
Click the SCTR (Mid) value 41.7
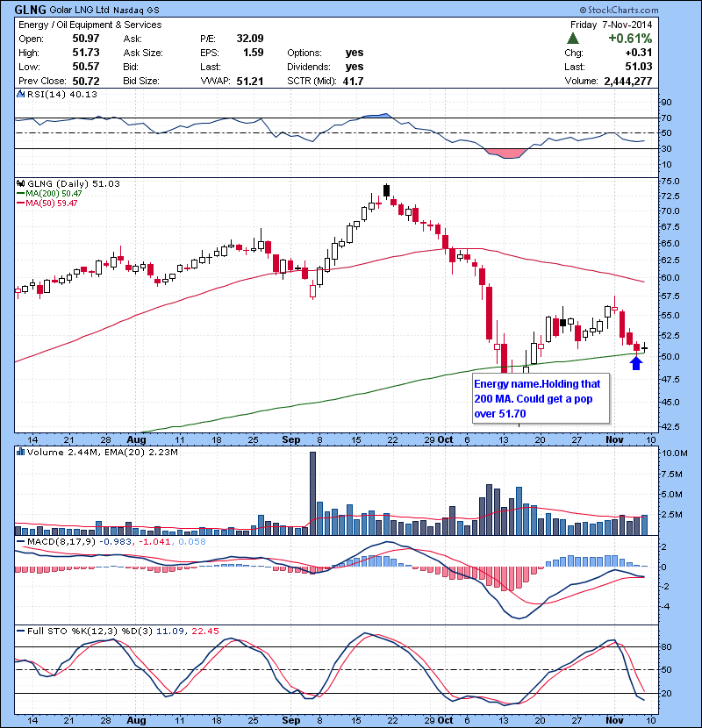point(353,82)
